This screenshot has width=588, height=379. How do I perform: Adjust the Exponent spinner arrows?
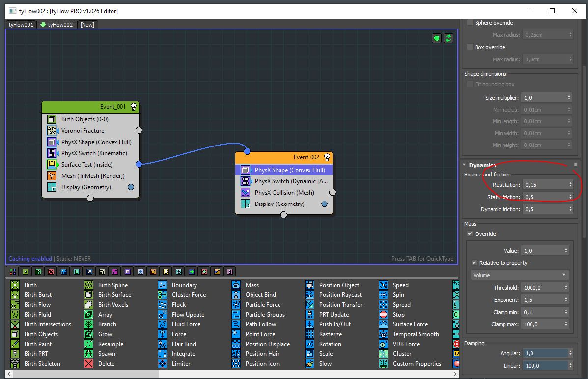[x=566, y=300]
